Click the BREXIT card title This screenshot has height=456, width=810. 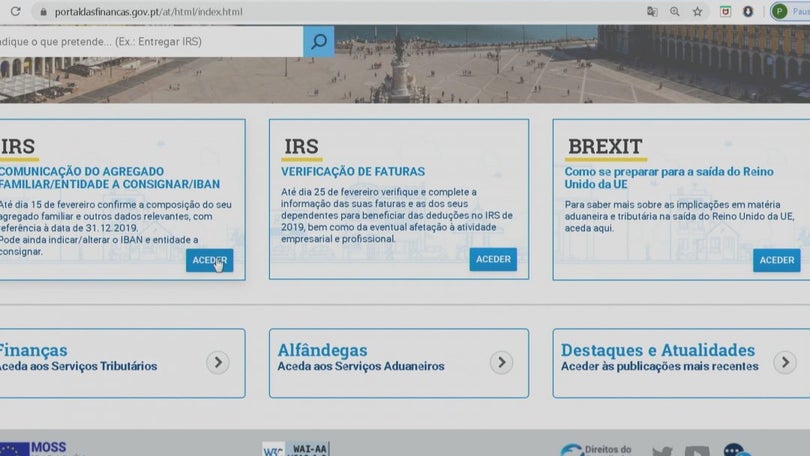tap(605, 147)
